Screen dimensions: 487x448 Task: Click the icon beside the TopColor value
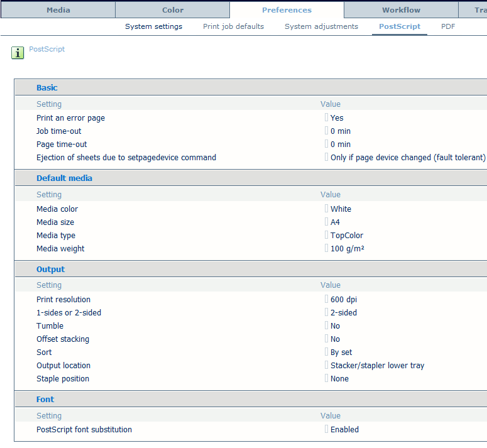tap(326, 235)
